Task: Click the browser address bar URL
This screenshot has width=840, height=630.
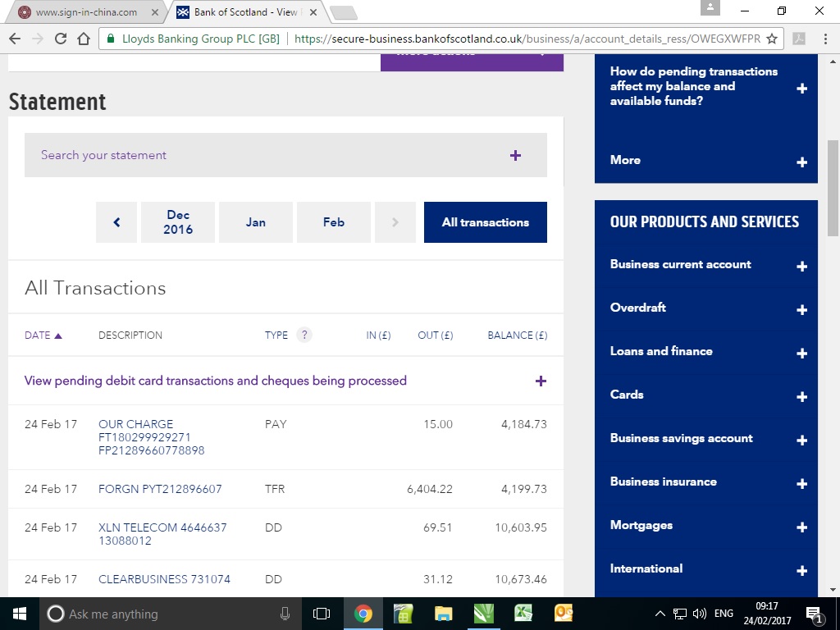Action: (x=527, y=39)
